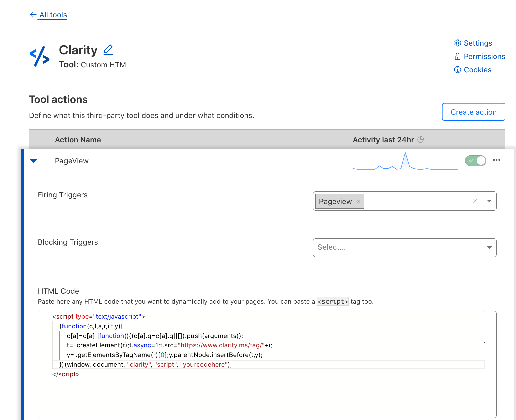This screenshot has height=420, width=516.
Task: Click the Permissions padlock icon
Action: [458, 56]
